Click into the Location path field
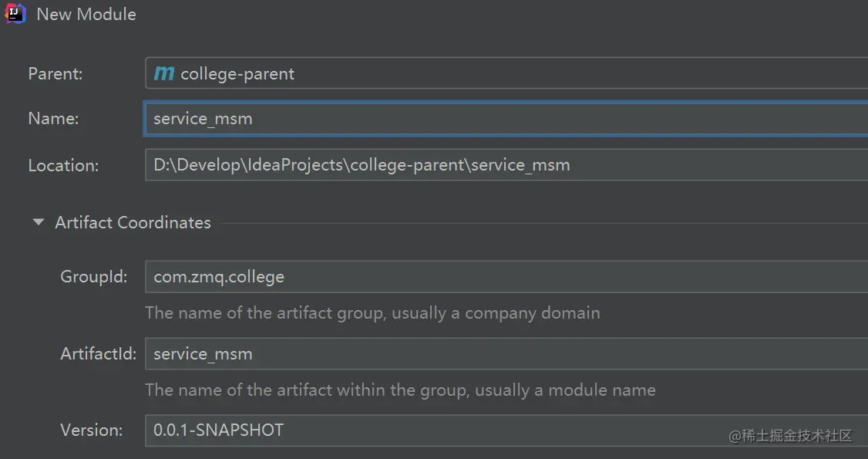The image size is (868, 459). pyautogui.click(x=506, y=165)
